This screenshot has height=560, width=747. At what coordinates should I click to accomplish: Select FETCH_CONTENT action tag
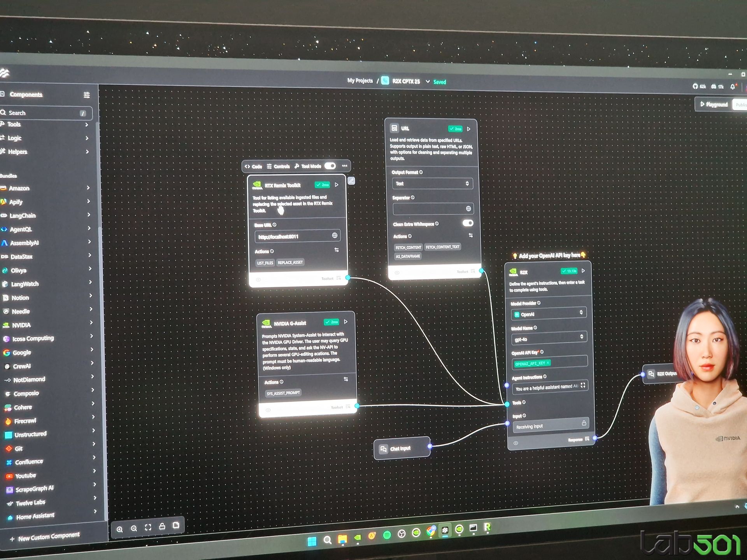point(409,247)
